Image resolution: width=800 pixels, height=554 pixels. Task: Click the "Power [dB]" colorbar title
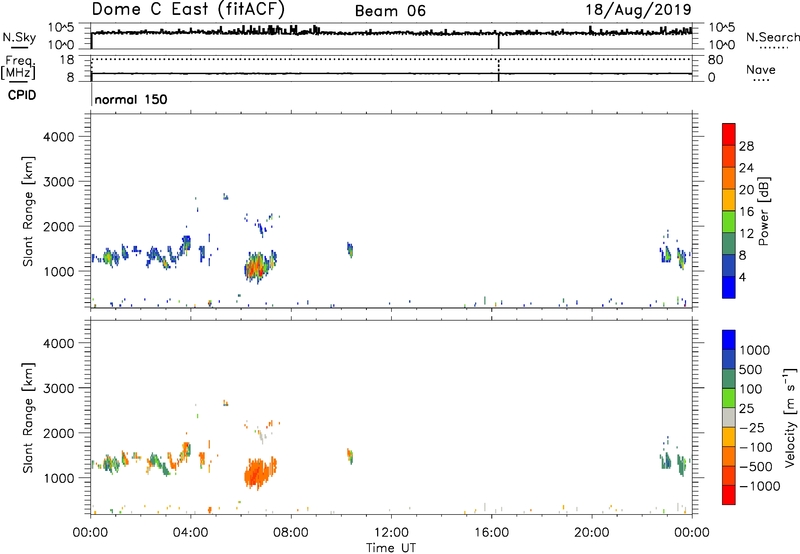tap(763, 211)
